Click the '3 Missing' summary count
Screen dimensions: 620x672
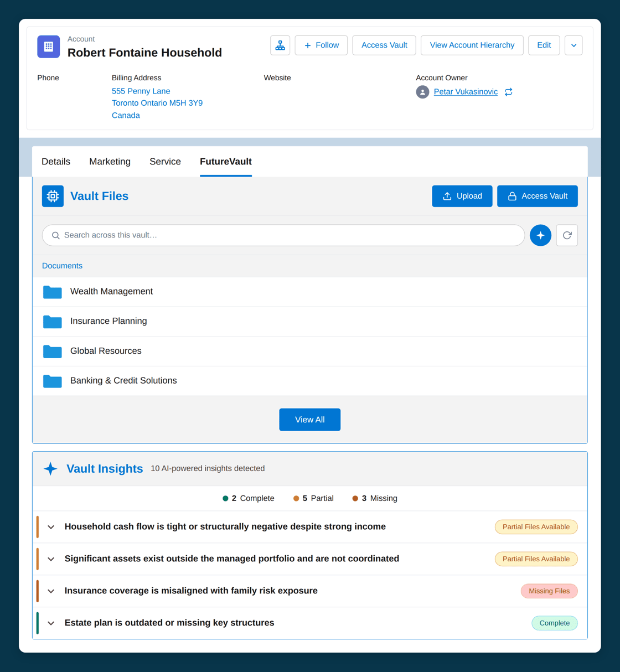(x=375, y=498)
